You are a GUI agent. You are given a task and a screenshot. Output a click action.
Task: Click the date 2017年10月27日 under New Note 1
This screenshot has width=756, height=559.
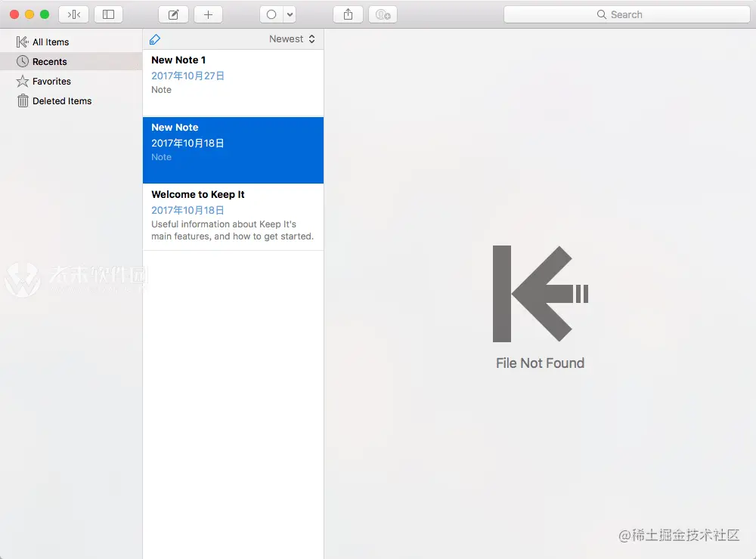pos(187,76)
